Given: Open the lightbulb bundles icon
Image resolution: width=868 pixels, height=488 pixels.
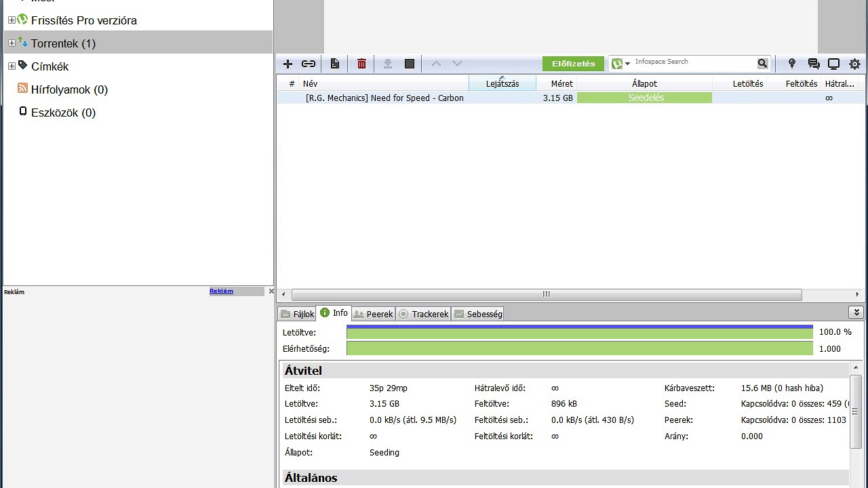Looking at the screenshot, I should (x=791, y=64).
